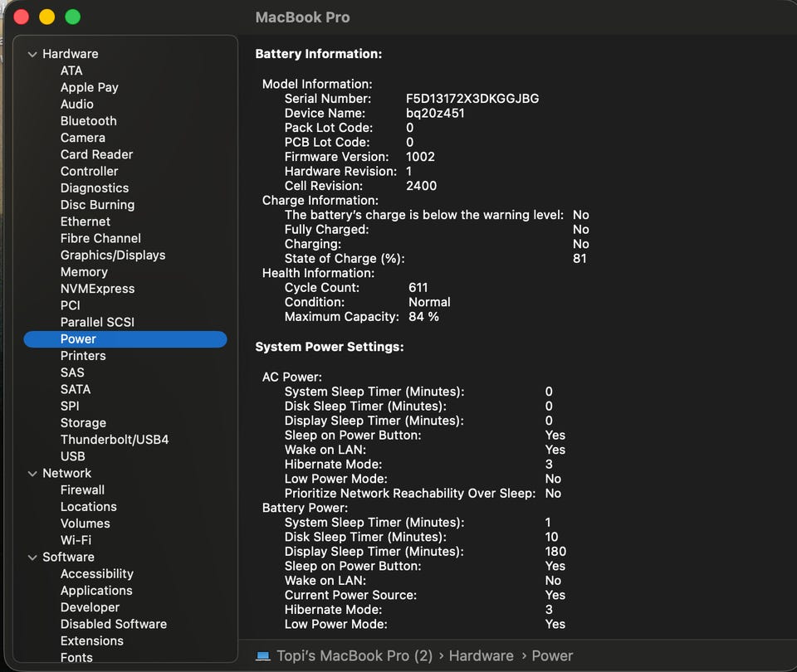Open Applications list
Screen dimensions: 797x672
coord(96,590)
